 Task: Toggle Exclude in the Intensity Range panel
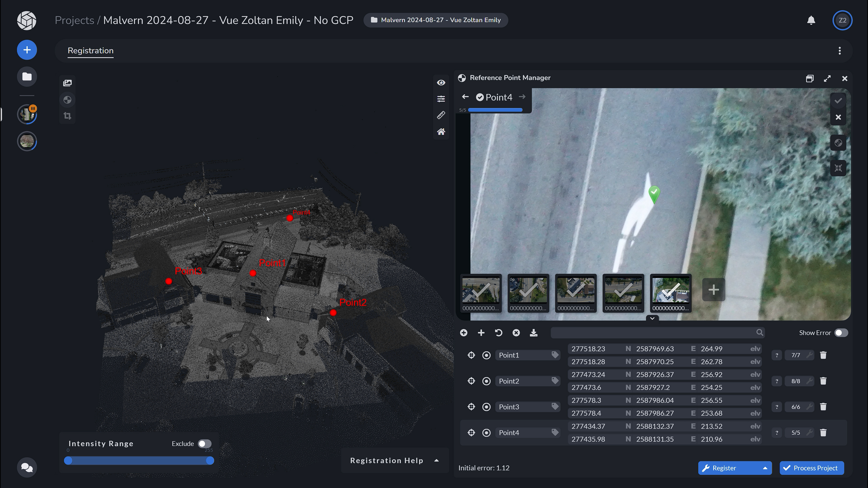(x=204, y=443)
